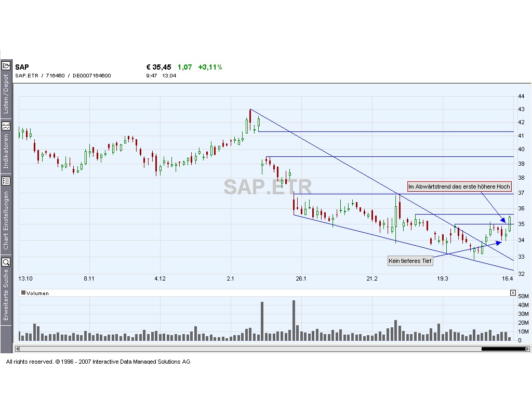This screenshot has width=532, height=399.
Task: Open the Chart Einstellungen list icon
Action: (6, 181)
